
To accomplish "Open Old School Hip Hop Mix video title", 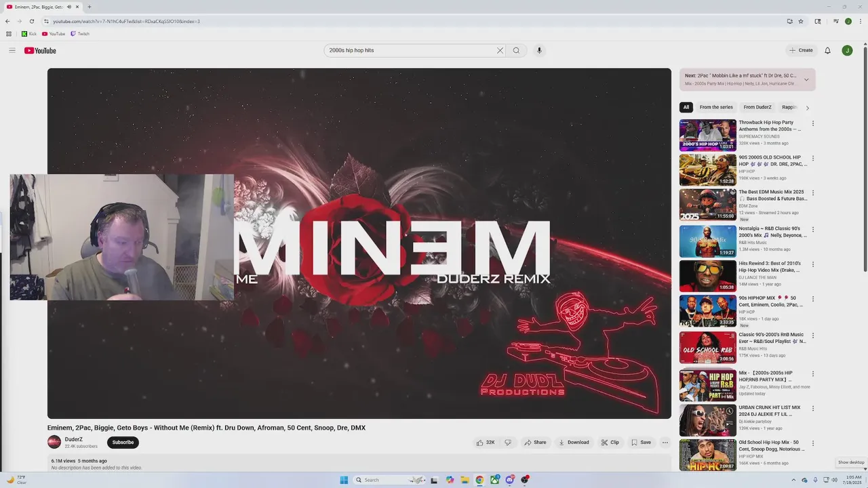I will [772, 445].
